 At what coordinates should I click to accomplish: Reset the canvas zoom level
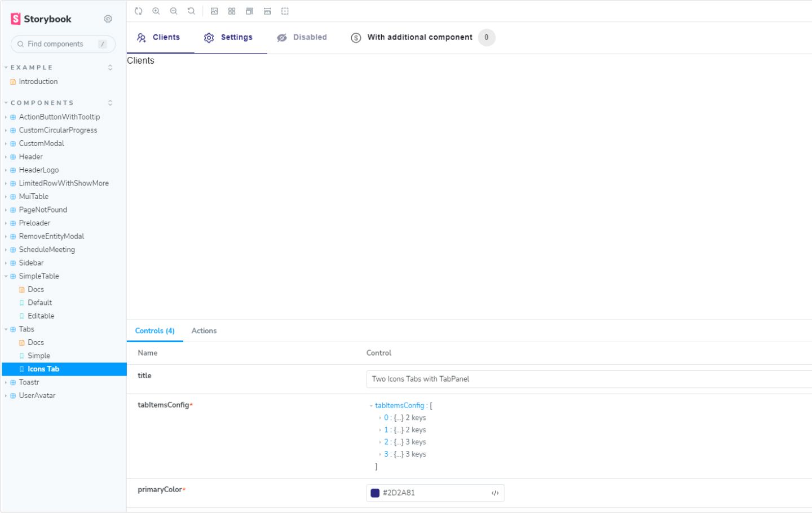point(192,11)
